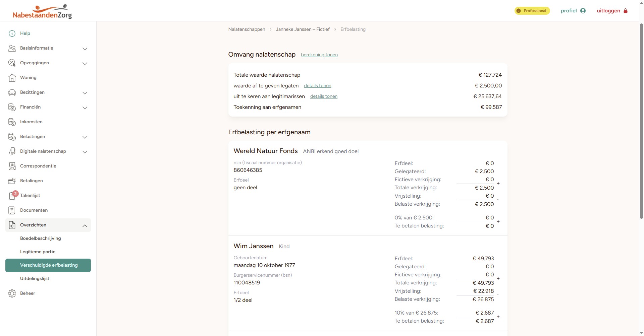644x336 pixels.
Task: Click the profile avatar icon
Action: (x=583, y=11)
